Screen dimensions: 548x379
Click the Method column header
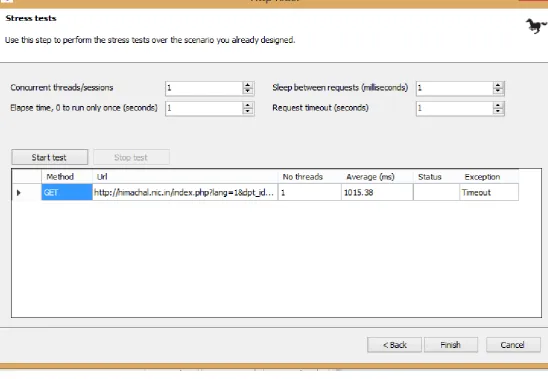point(67,177)
